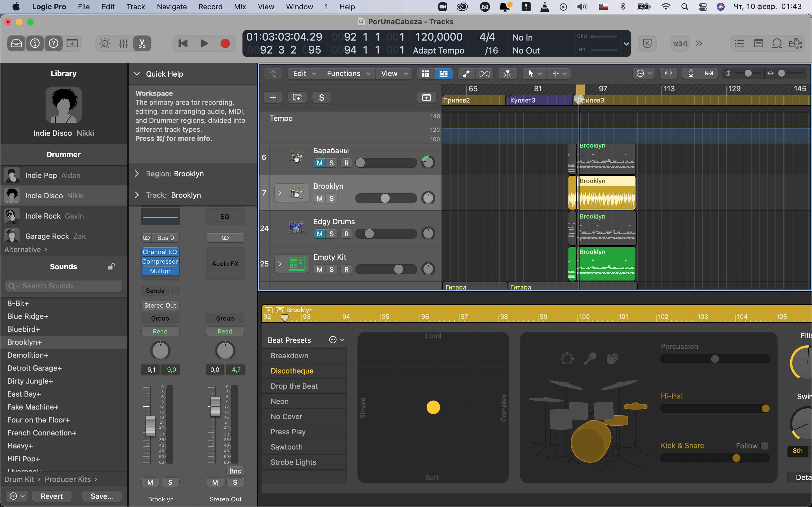Solo the Edgy Drums track
812x507 pixels.
332,234
